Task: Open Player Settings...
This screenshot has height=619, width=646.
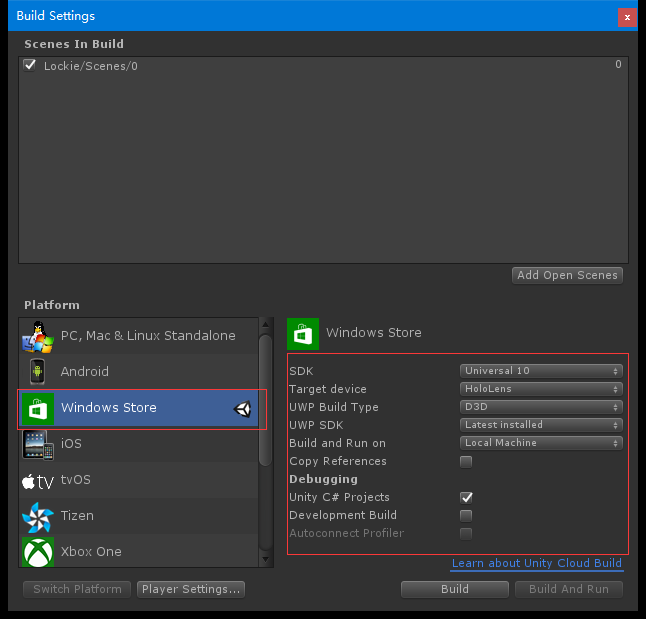Action: click(x=191, y=589)
